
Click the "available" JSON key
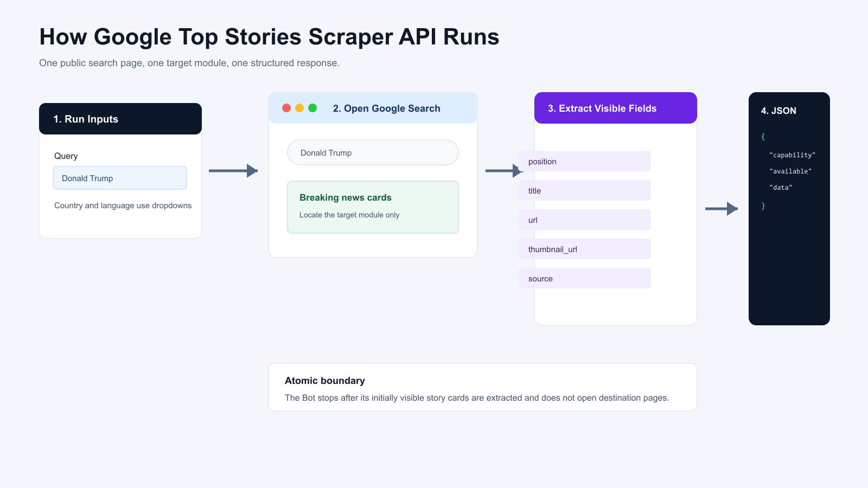[x=790, y=171]
